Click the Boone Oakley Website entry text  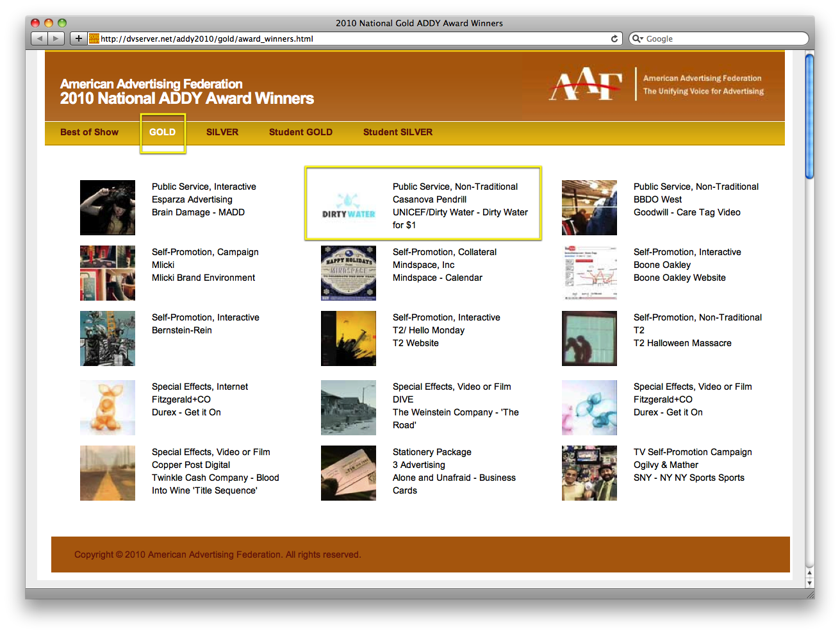point(679,278)
